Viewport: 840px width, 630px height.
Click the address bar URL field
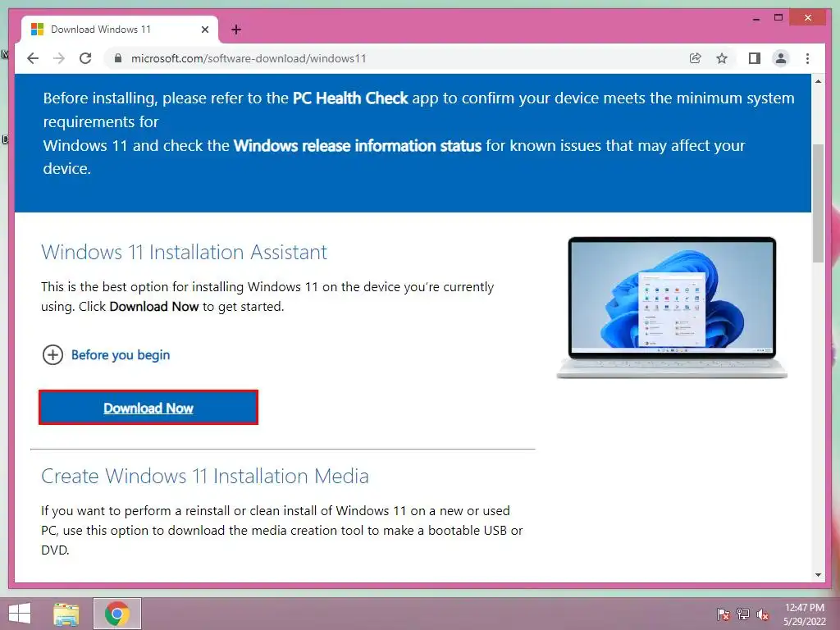click(x=396, y=58)
